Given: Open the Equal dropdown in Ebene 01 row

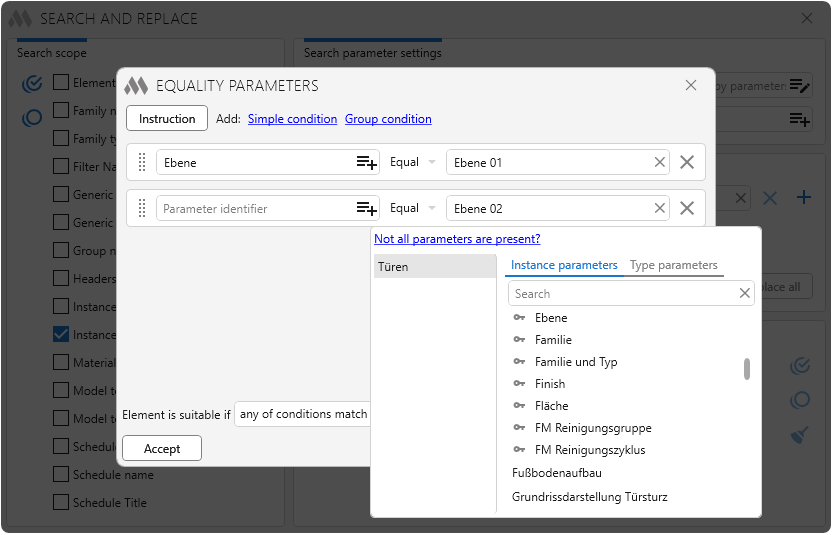Looking at the screenshot, I should 413,163.
